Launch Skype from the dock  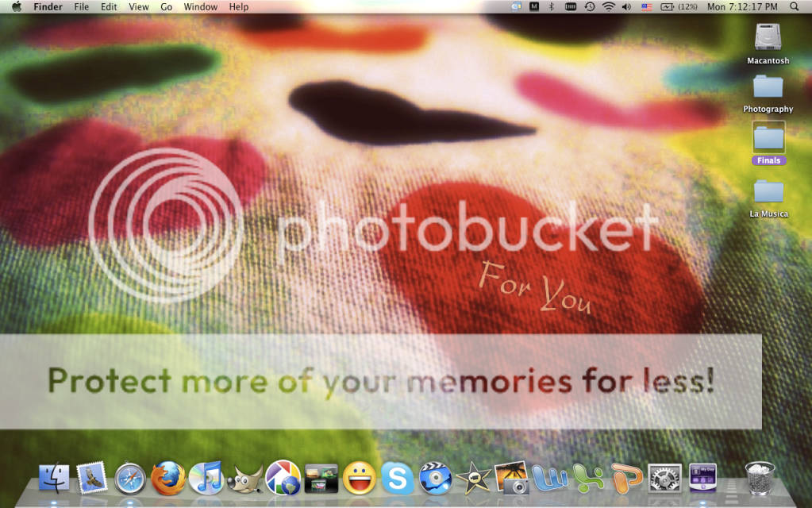click(398, 478)
